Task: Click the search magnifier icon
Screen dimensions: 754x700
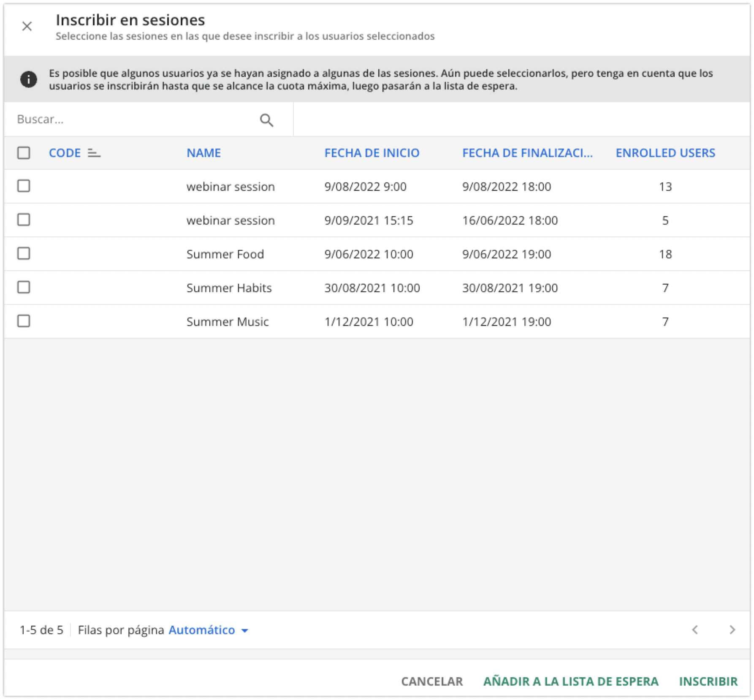Action: click(x=266, y=120)
